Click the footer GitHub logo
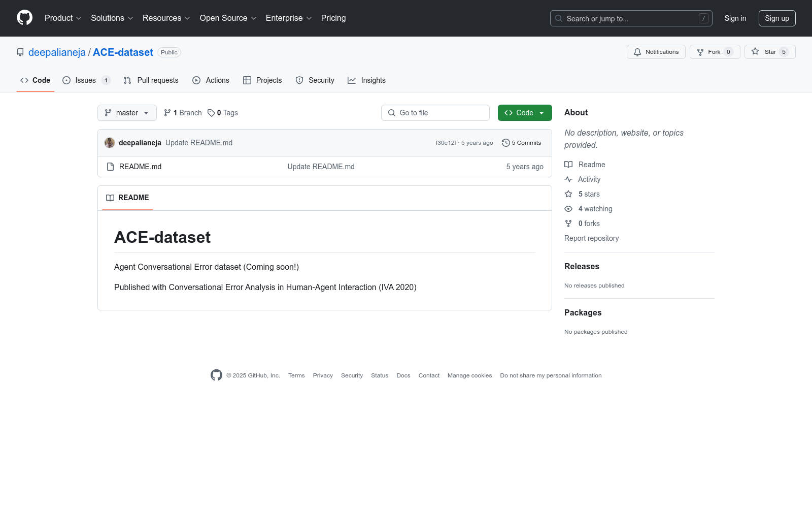The height and width of the screenshot is (508, 812). pyautogui.click(x=216, y=375)
